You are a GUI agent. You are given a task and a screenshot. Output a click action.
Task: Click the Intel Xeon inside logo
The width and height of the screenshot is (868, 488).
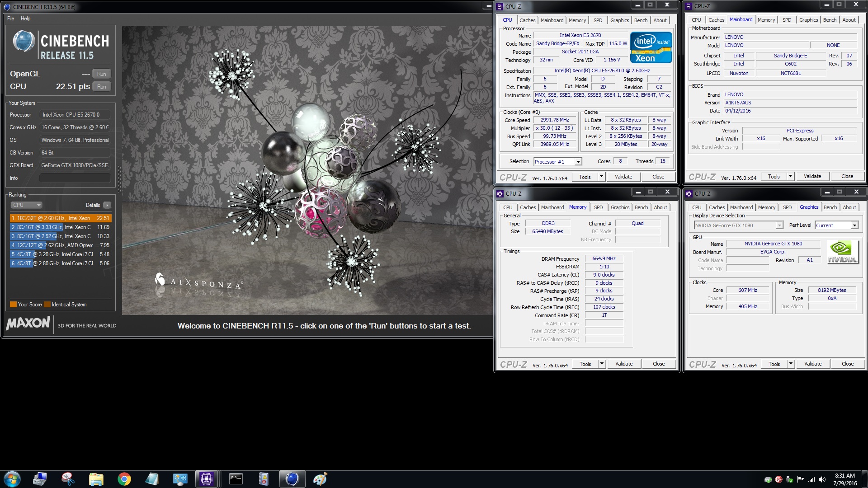pos(651,47)
